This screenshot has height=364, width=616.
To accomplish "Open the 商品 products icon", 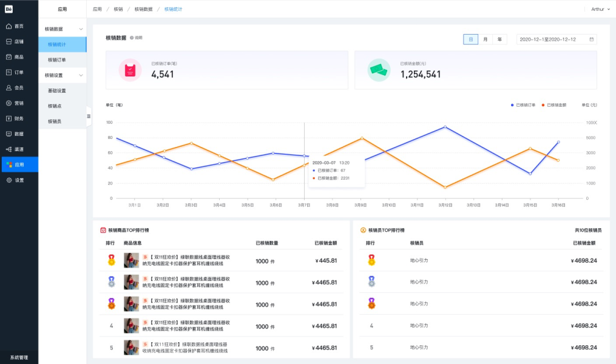I will coord(9,57).
